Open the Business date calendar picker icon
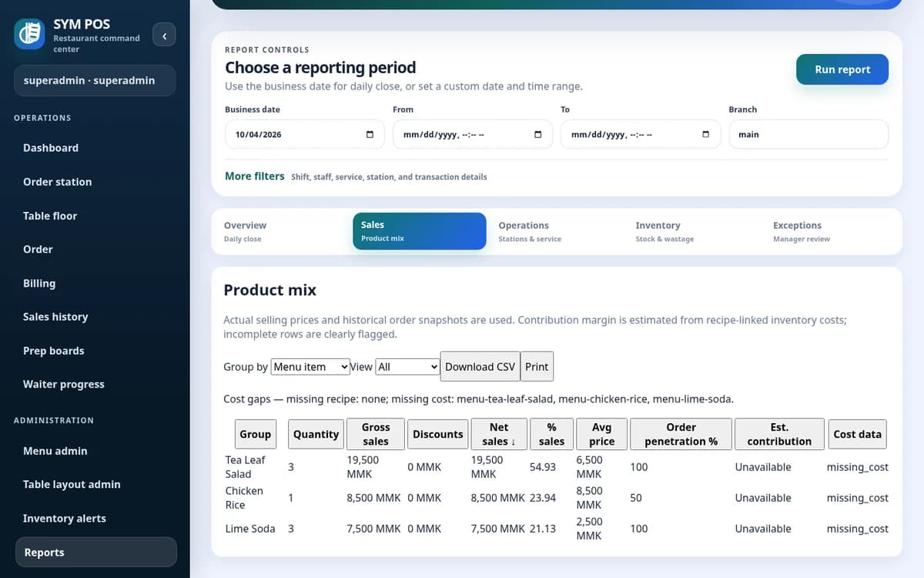This screenshot has height=578, width=924. pos(370,134)
